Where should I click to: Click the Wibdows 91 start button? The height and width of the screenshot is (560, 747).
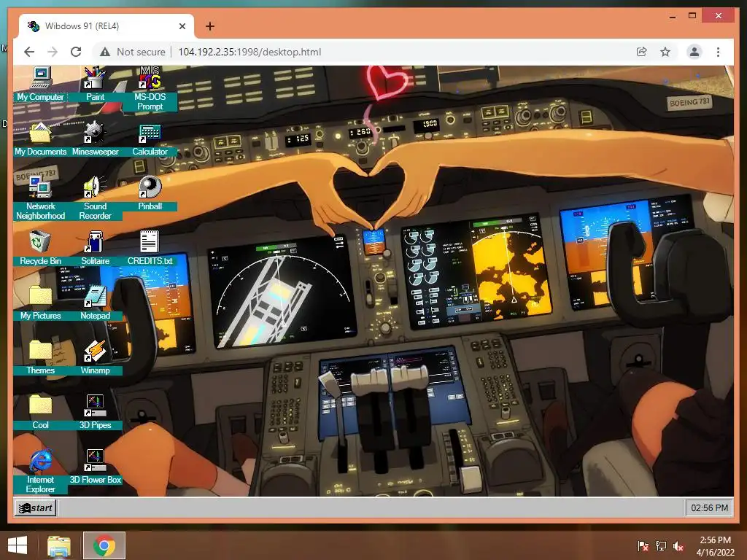click(x=36, y=507)
